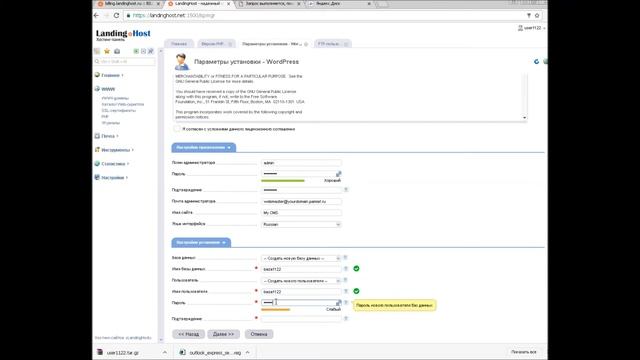Select the Параметры установки panel tab
640x360 pixels.
coord(274,44)
